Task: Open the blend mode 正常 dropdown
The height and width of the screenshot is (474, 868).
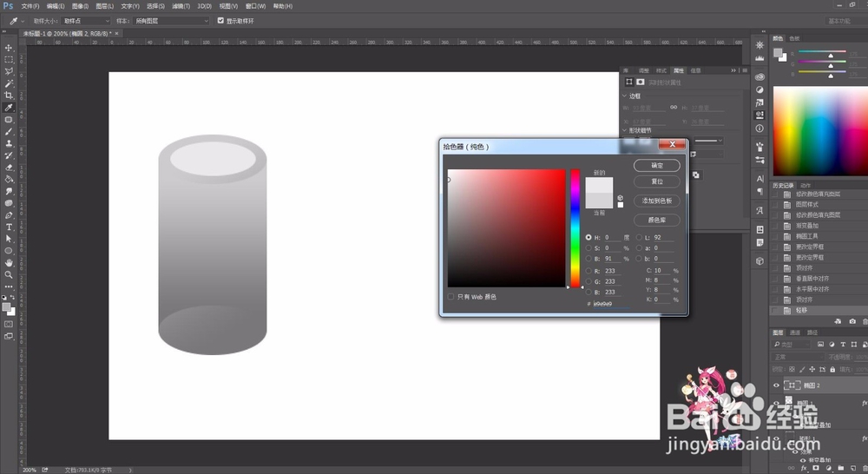Action: point(797,357)
